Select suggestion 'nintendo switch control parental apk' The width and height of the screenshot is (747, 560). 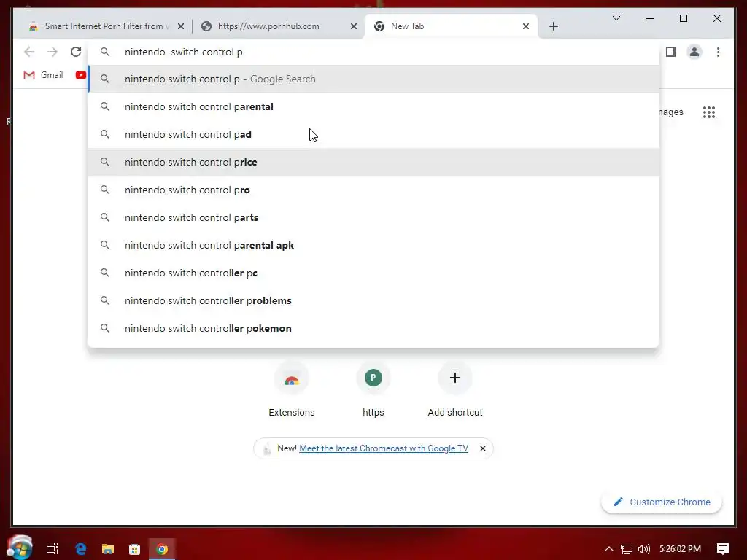(373, 245)
